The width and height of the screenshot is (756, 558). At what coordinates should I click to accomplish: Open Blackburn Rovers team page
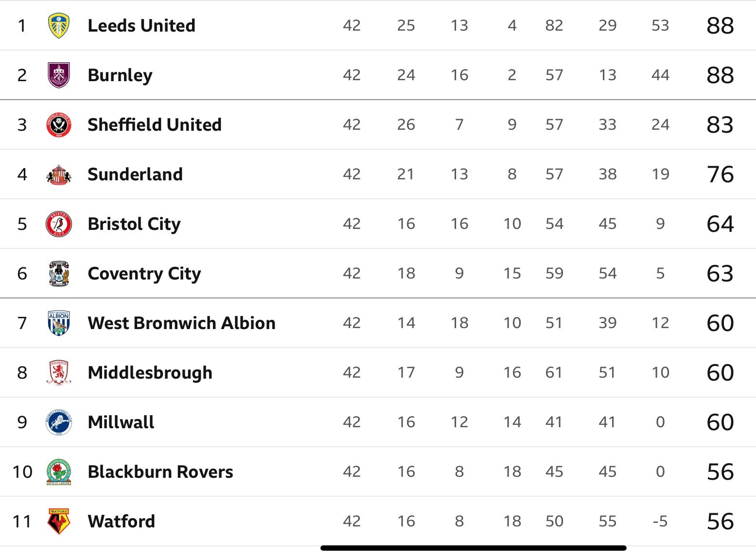pyautogui.click(x=160, y=472)
